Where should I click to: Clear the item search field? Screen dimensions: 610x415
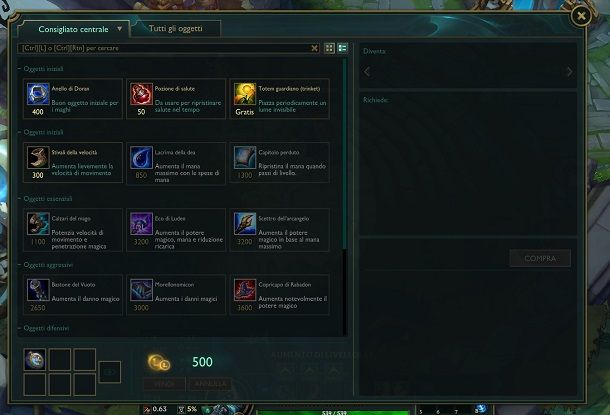[x=314, y=48]
